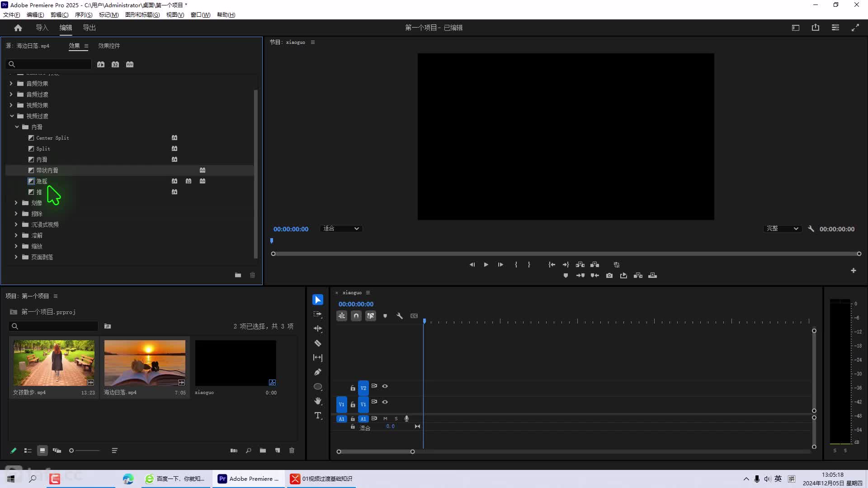Select the Slip tool

[318, 358]
